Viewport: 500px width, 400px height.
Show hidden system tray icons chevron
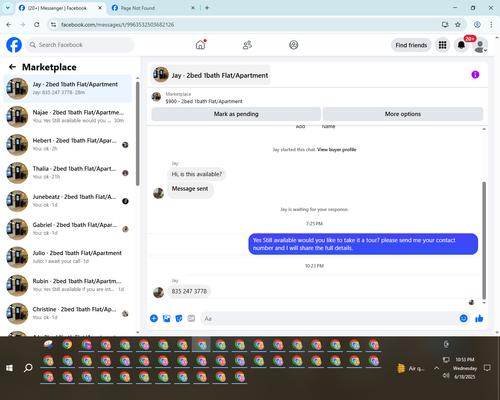click(x=436, y=368)
